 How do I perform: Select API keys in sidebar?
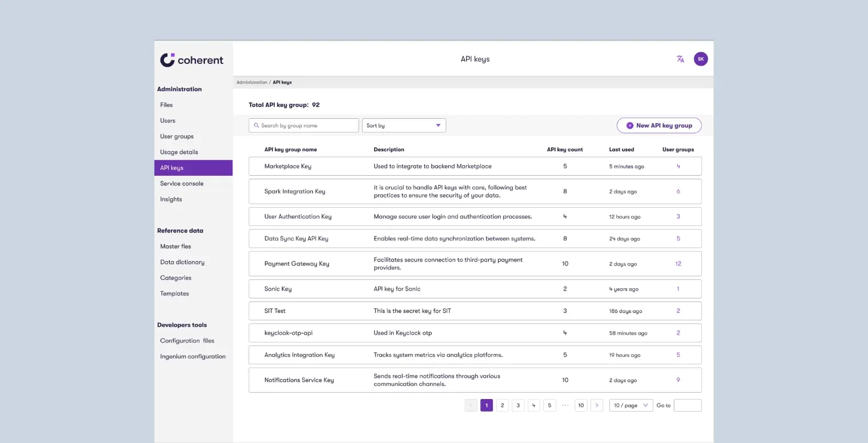(193, 168)
